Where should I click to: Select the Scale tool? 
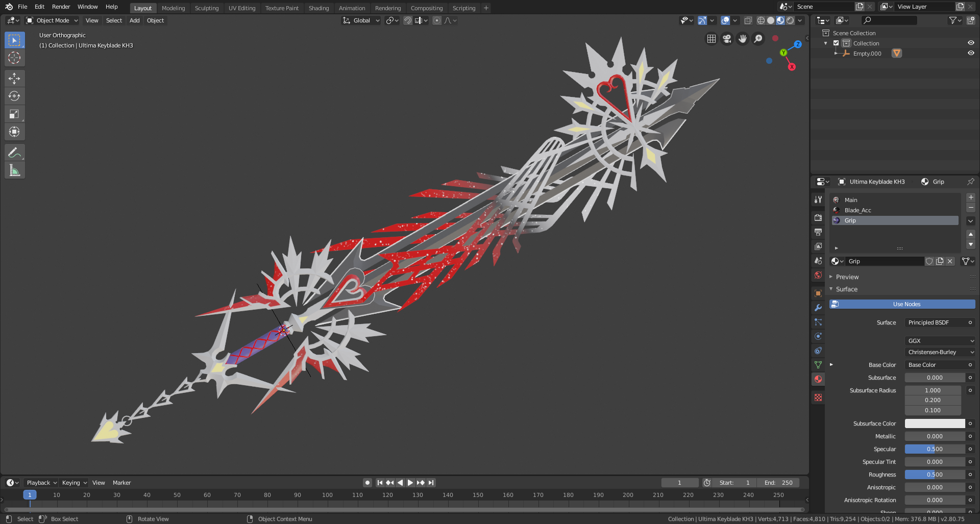click(14, 114)
